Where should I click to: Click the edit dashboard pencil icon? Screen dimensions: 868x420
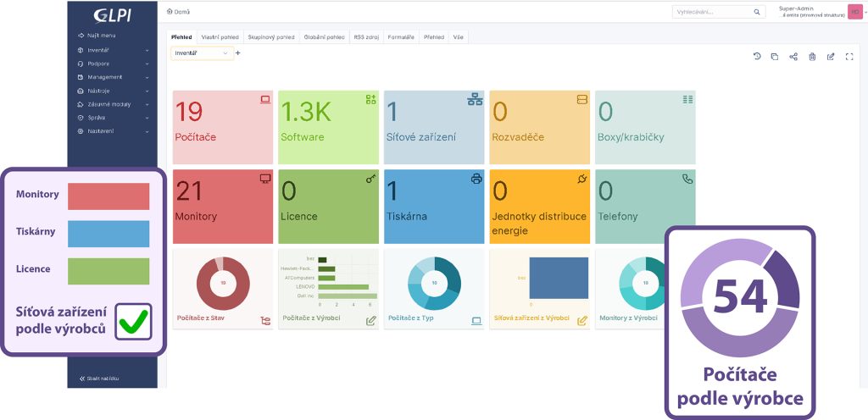pyautogui.click(x=831, y=57)
